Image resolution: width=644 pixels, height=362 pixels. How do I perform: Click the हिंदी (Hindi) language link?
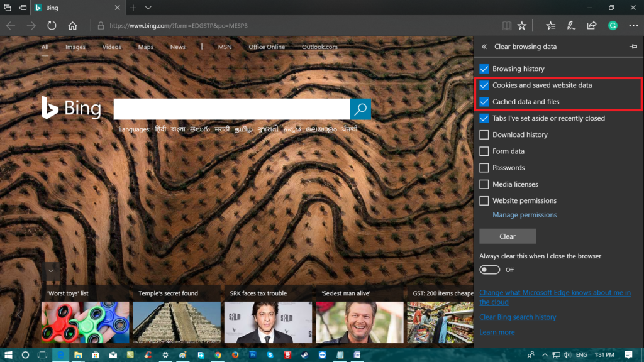coord(160,129)
